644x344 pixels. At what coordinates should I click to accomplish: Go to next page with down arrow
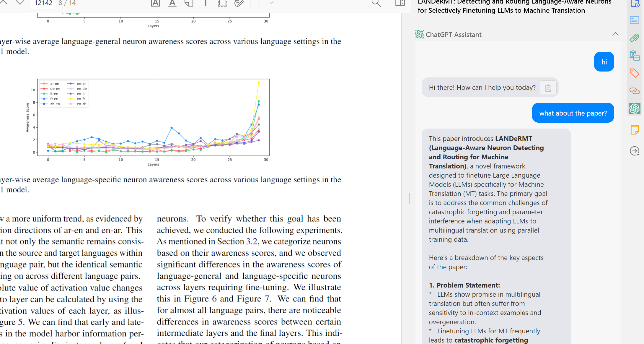[20, 2]
